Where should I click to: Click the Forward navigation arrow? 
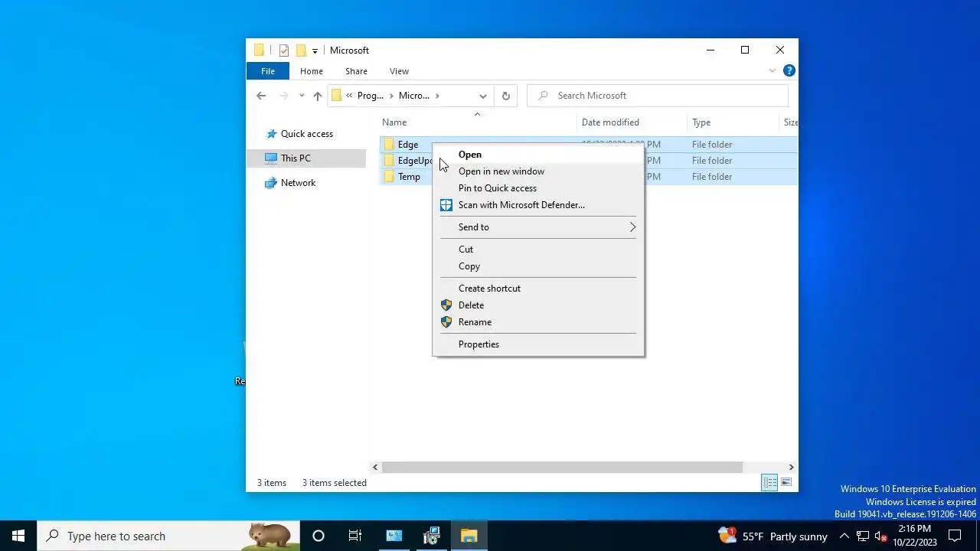pyautogui.click(x=283, y=96)
